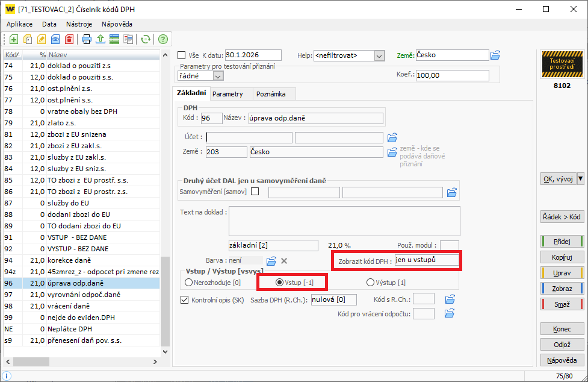Open folder lookup in Samovyměření row
The width and height of the screenshot is (588, 382).
pos(452,192)
